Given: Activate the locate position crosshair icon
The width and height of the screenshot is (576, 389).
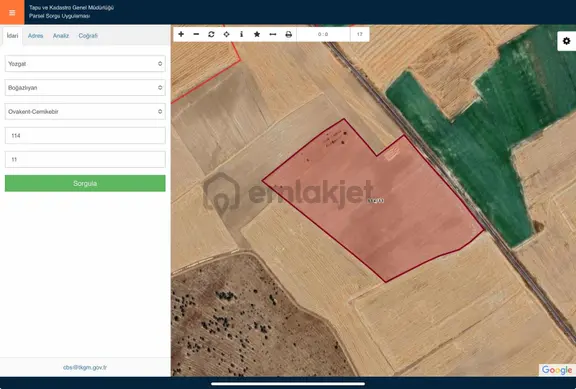Looking at the screenshot, I should click(227, 34).
